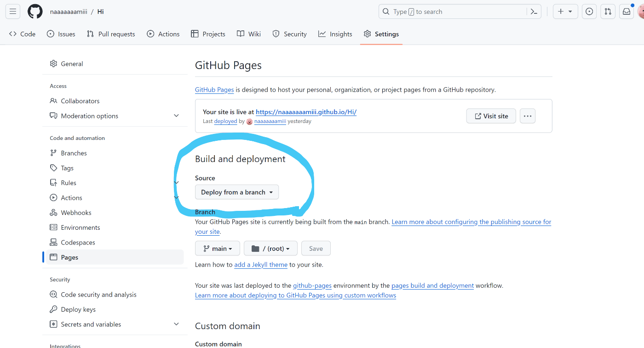Image resolution: width=644 pixels, height=348 pixels.
Task: Click the Webhooks icon in the sidebar
Action: click(x=53, y=213)
